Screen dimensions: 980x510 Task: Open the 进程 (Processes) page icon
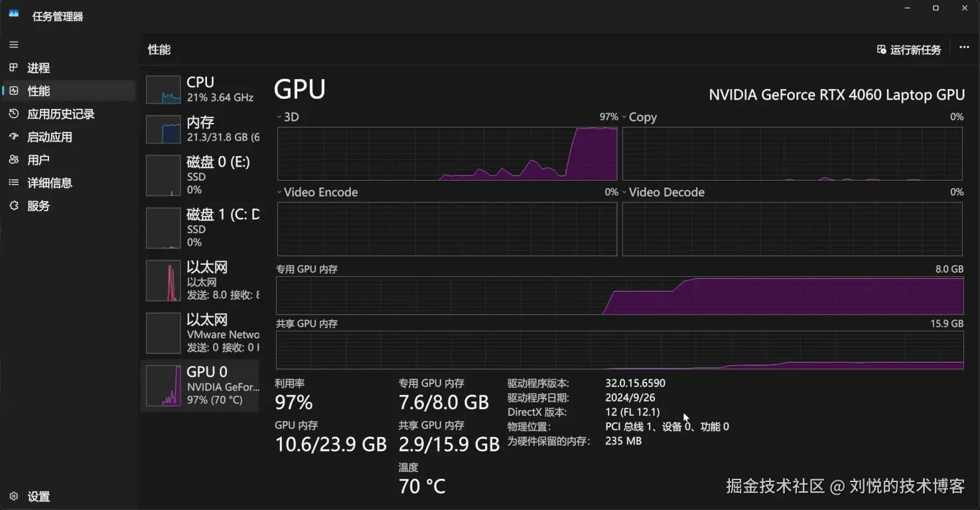14,68
